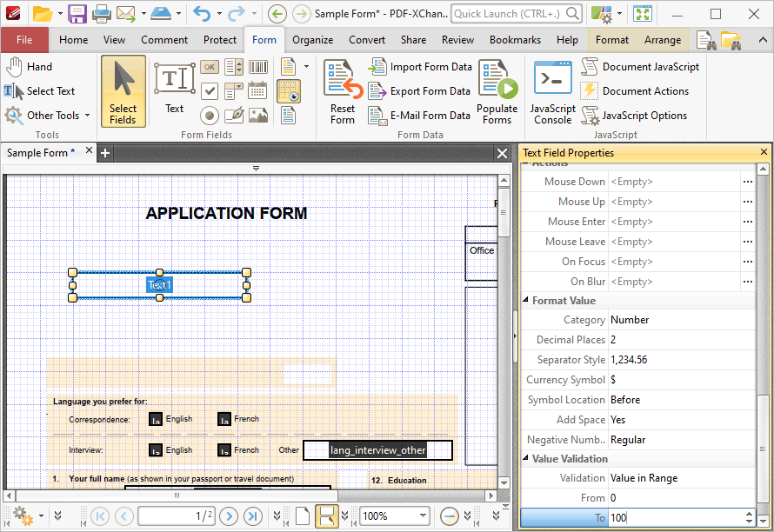Toggle the Select Fields tool
The width and height of the screenshot is (774, 532).
pos(123,91)
